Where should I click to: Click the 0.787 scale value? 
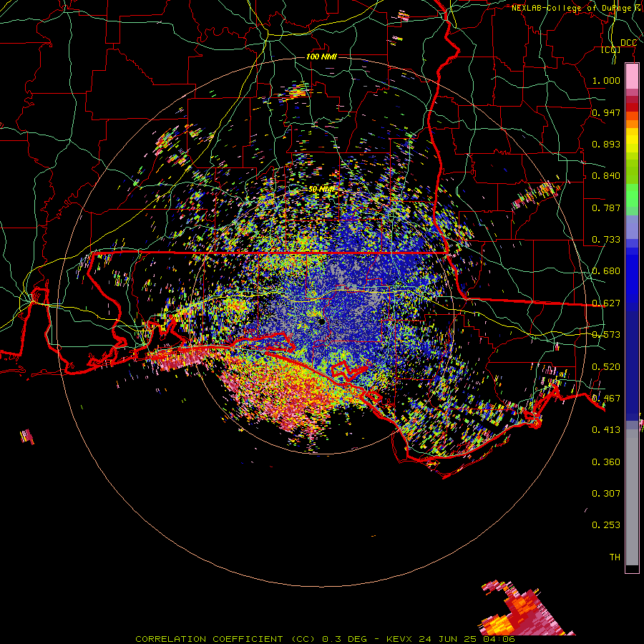pyautogui.click(x=606, y=208)
